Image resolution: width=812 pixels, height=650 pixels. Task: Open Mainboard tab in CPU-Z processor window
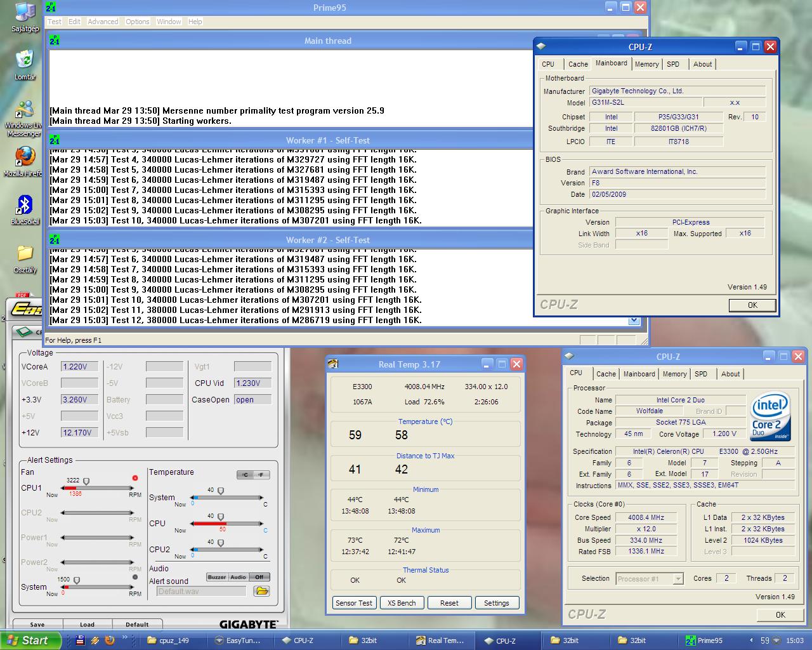tap(639, 374)
